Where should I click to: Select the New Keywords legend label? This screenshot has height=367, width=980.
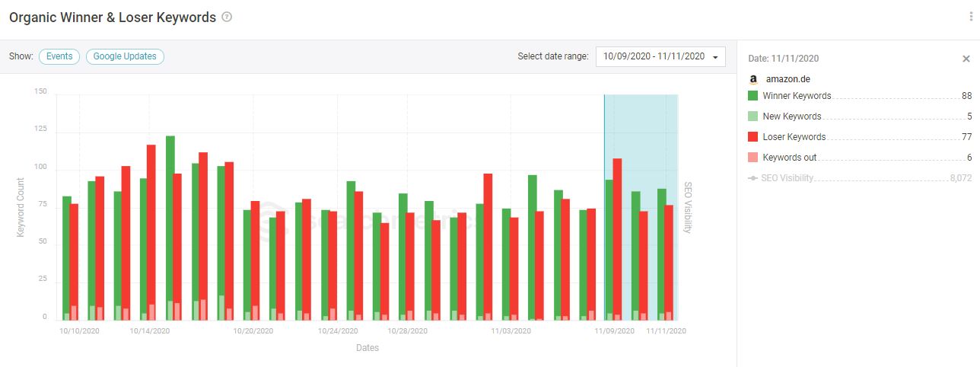(792, 116)
